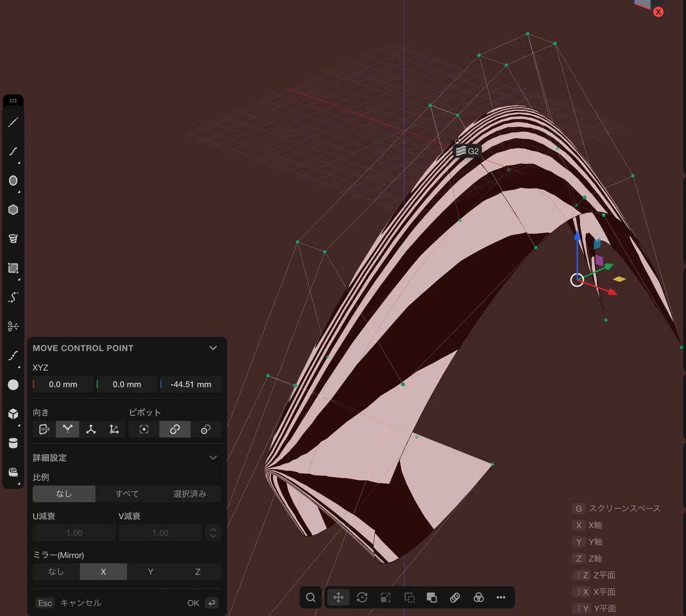Select the Rotate tool in bottom toolbar

coord(362,597)
